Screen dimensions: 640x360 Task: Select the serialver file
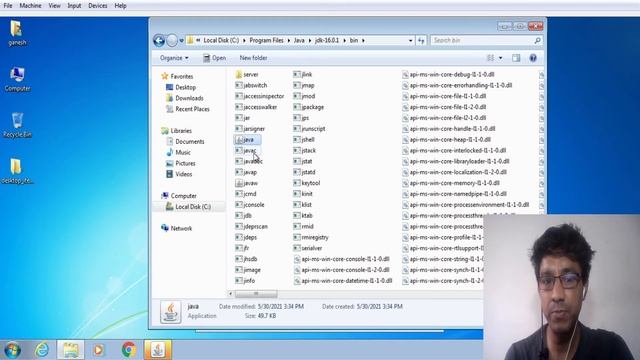(308, 248)
